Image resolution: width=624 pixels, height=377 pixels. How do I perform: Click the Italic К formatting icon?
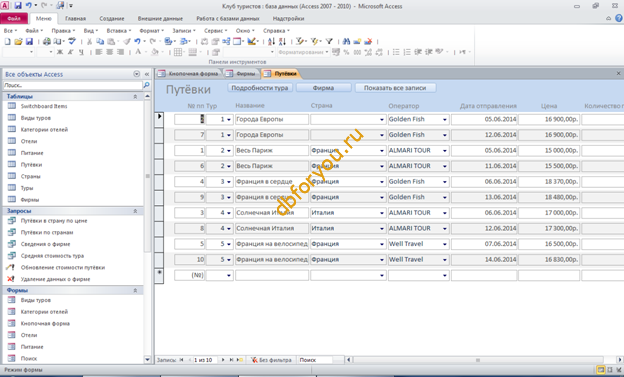point(70,52)
